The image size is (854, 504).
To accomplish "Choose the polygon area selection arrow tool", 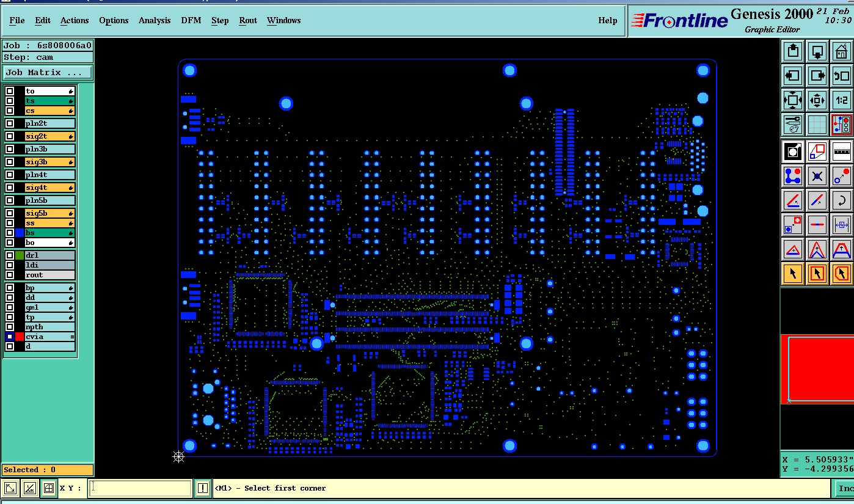I will click(842, 273).
